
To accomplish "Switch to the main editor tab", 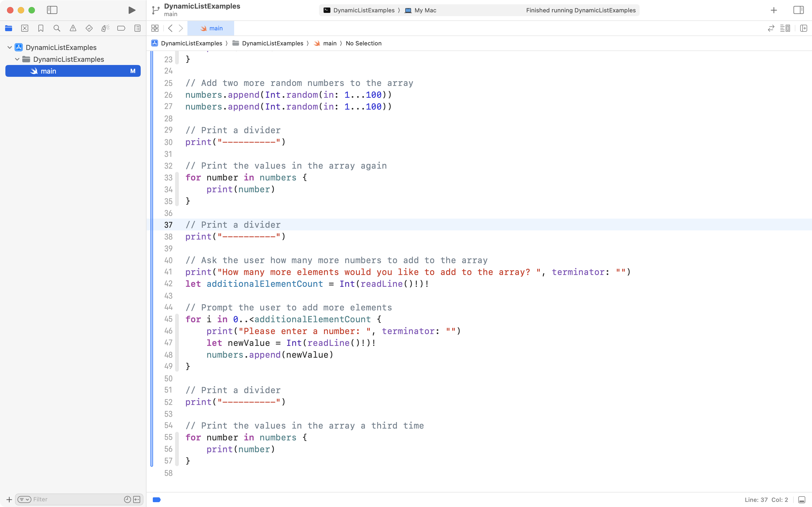I will pos(212,28).
